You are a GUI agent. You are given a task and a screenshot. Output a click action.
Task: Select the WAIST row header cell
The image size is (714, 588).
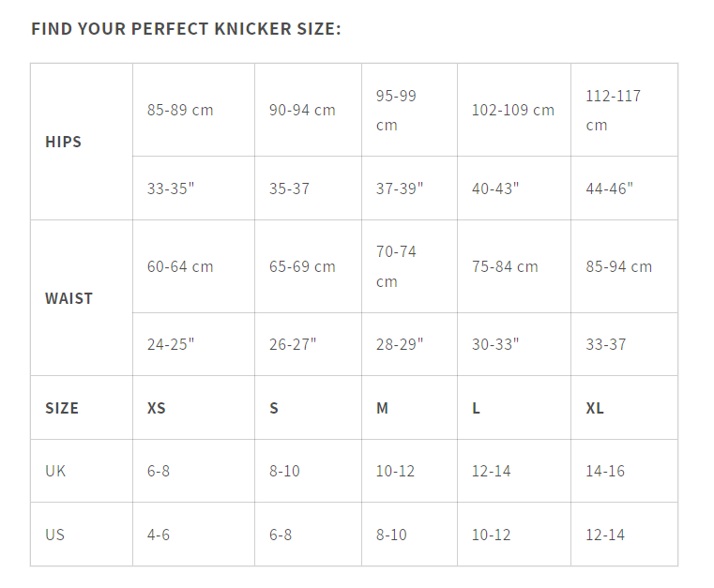pyautogui.click(x=68, y=298)
